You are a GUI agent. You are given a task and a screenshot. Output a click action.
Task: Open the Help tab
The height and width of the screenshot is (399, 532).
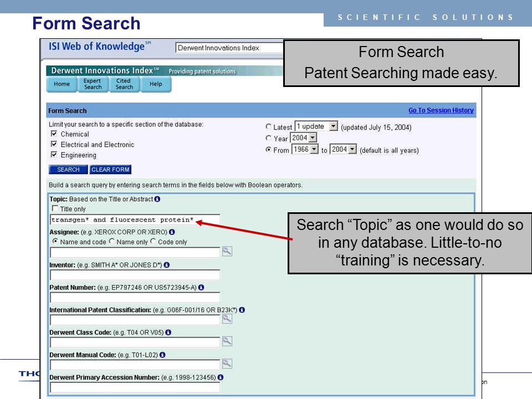156,84
